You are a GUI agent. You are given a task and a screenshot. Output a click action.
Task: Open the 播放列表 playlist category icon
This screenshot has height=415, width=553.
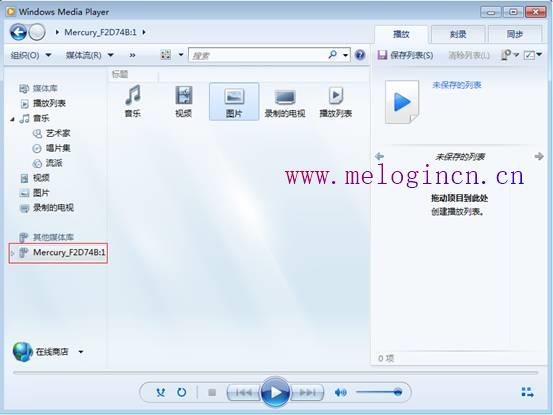tap(335, 101)
